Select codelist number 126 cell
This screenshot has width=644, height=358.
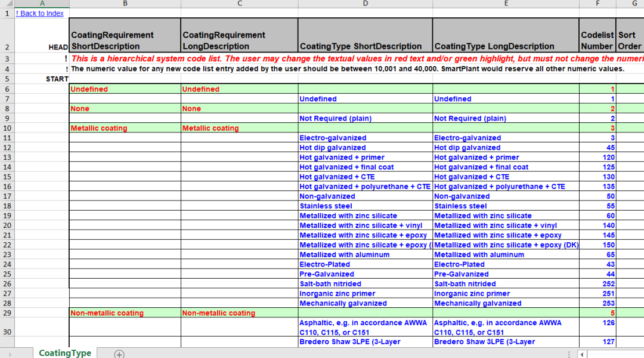point(597,328)
